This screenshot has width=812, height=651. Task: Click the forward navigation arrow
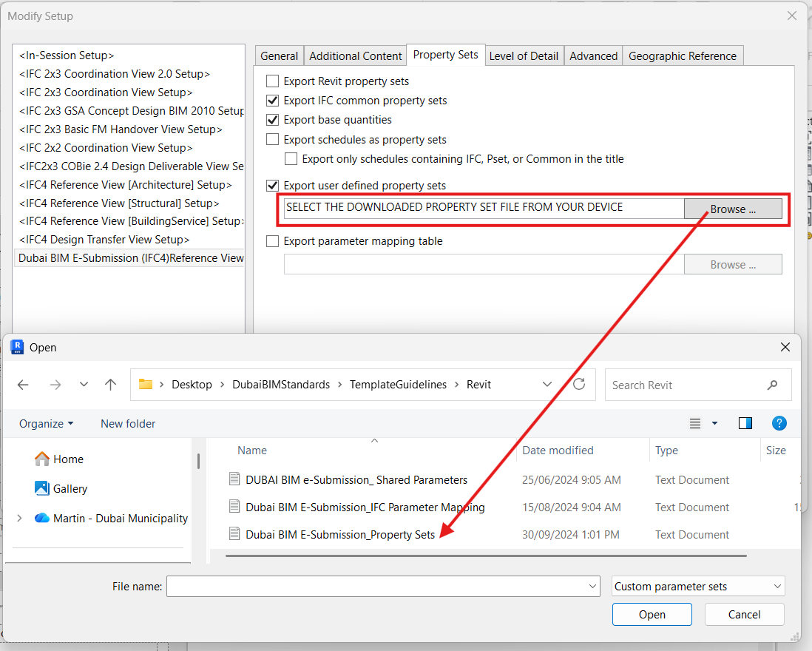point(55,385)
